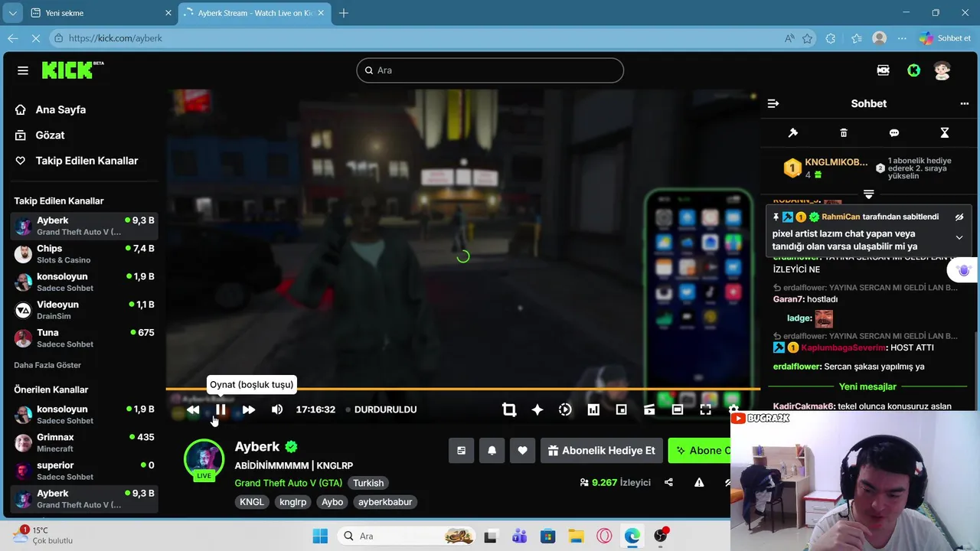Toggle play/pause on the stream
Viewport: 980px width, 551px height.
pyautogui.click(x=220, y=409)
